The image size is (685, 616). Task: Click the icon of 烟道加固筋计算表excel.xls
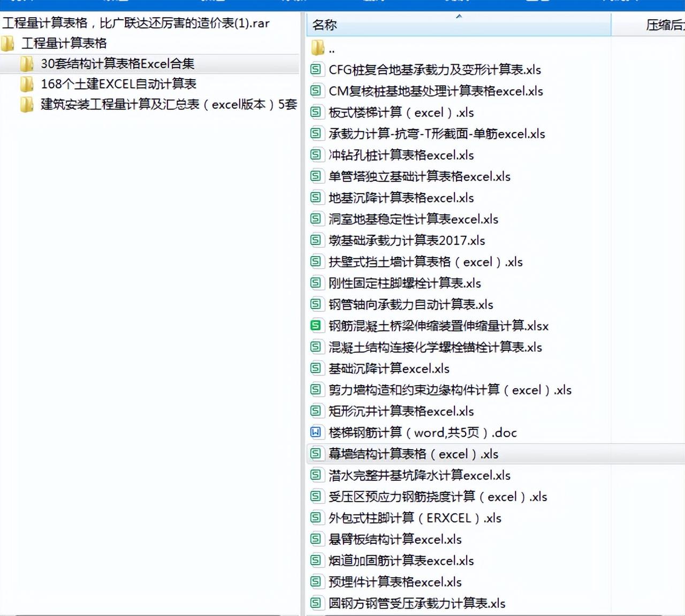(316, 560)
